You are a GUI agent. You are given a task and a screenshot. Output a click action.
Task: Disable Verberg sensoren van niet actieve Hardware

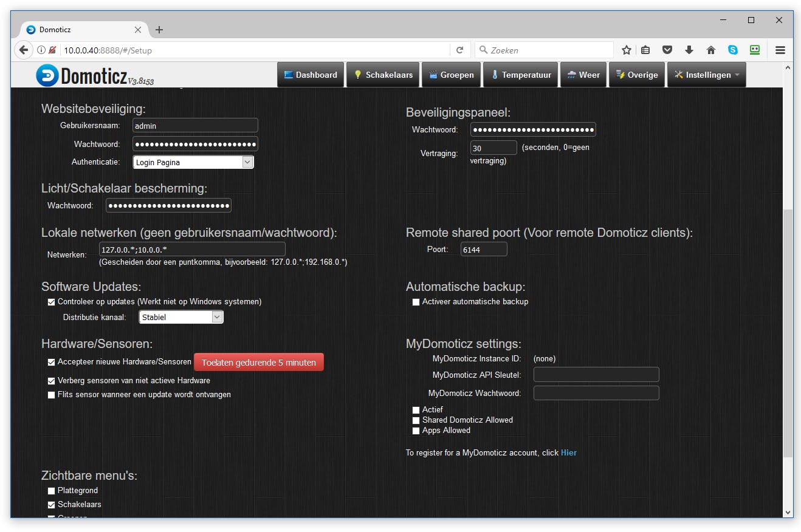[52, 381]
